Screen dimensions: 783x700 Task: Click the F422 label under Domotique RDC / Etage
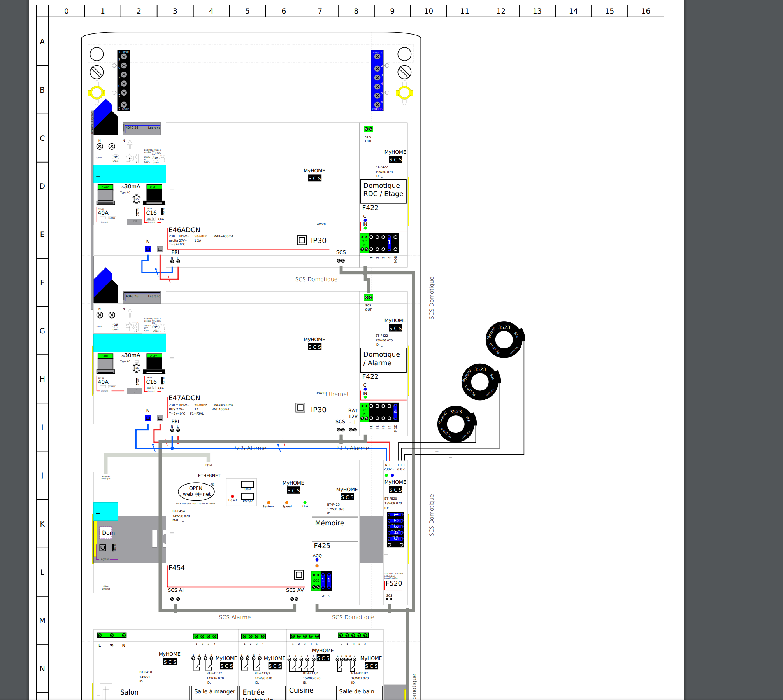pos(370,208)
